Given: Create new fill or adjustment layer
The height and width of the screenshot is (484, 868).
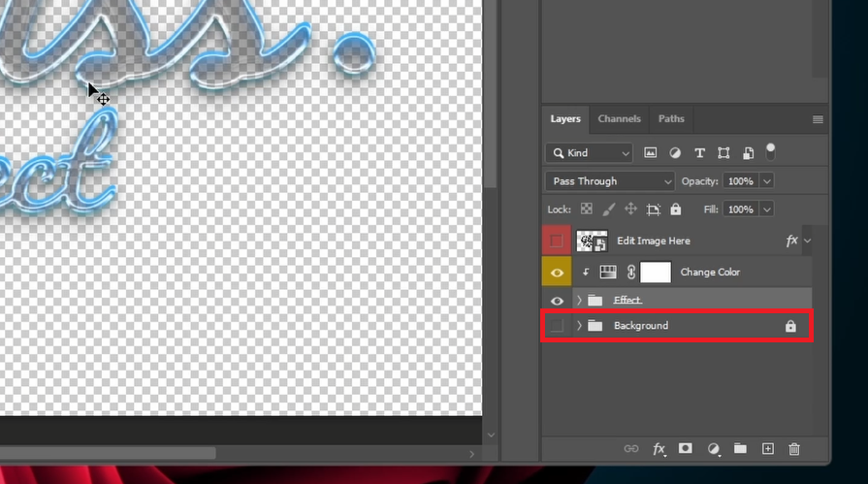Looking at the screenshot, I should 714,449.
